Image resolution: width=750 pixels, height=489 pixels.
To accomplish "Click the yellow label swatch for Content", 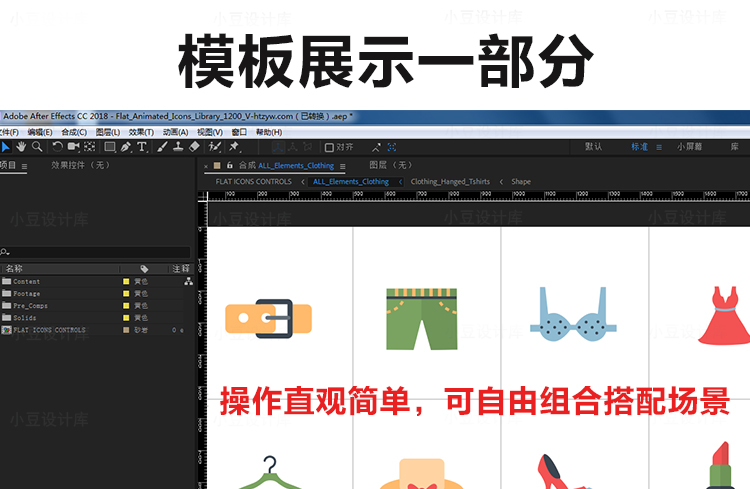I will pyautogui.click(x=126, y=281).
